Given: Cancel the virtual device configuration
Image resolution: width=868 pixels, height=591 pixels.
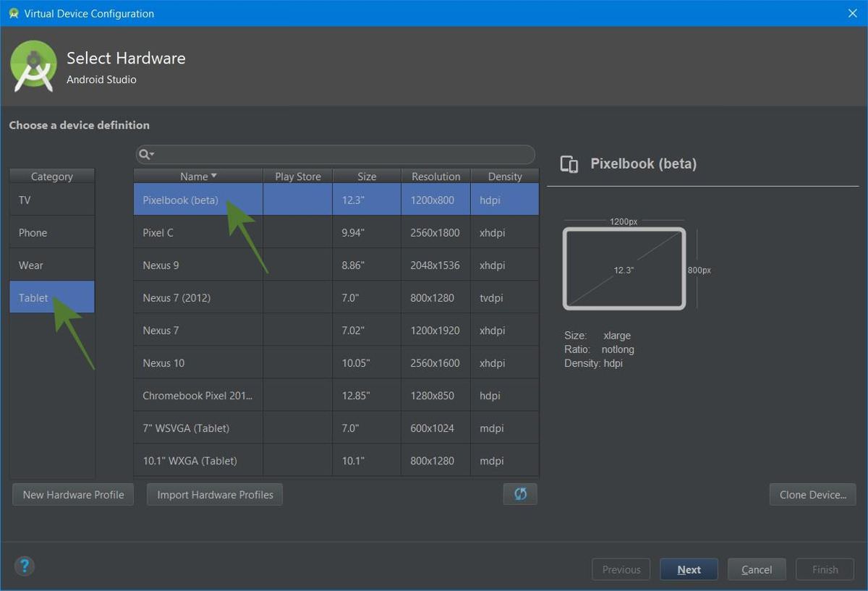Looking at the screenshot, I should [756, 569].
